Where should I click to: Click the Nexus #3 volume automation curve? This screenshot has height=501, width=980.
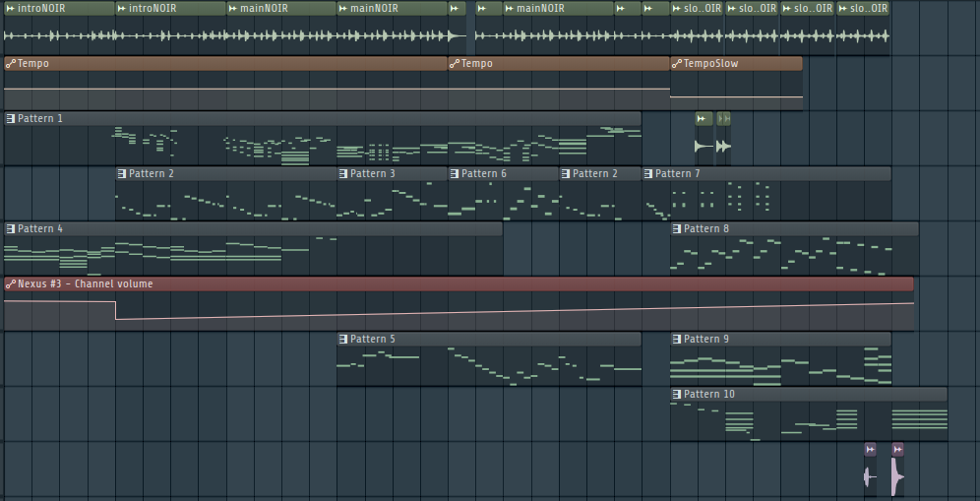[x=459, y=311]
